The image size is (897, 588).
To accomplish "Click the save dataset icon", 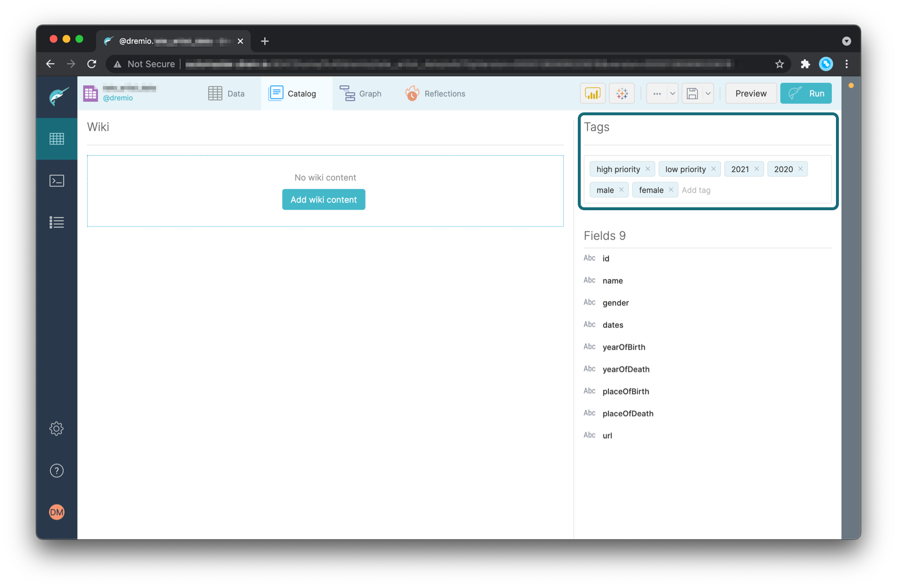I will pyautogui.click(x=692, y=93).
